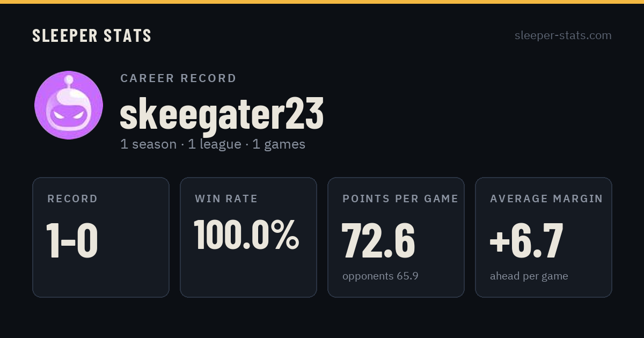
Task: Select the Average Margin card
Action: pos(544,237)
